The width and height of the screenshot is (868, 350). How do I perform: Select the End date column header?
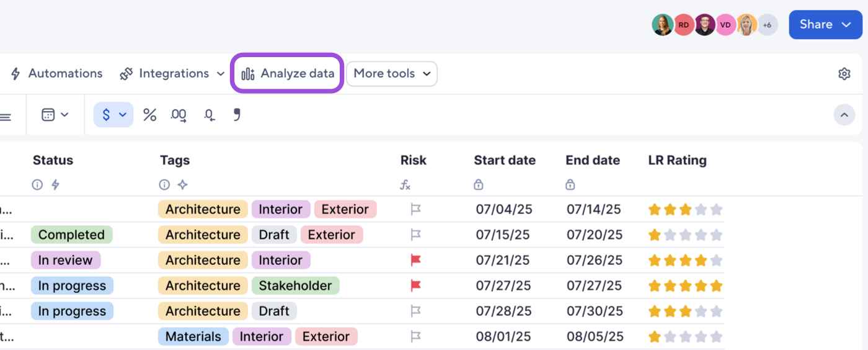point(593,160)
